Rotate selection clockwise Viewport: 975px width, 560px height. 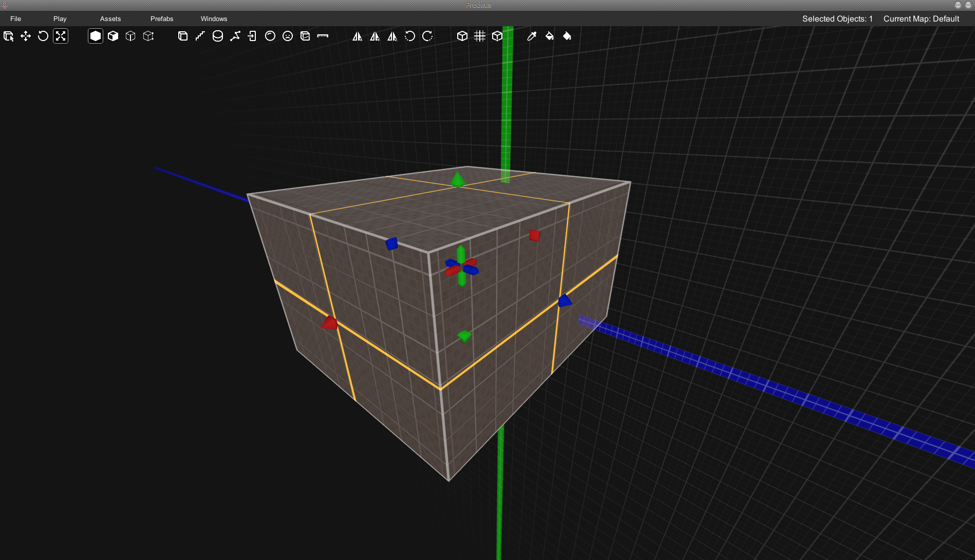427,36
